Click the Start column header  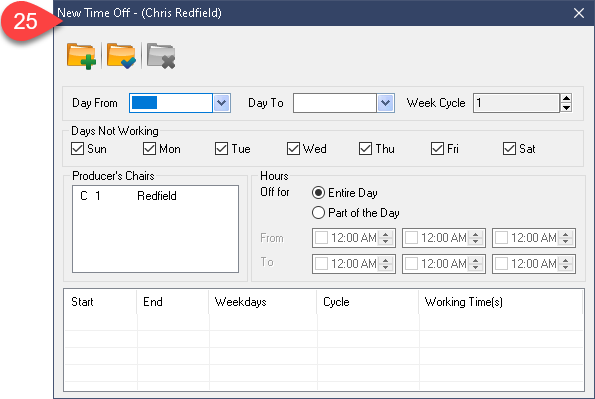(100, 302)
